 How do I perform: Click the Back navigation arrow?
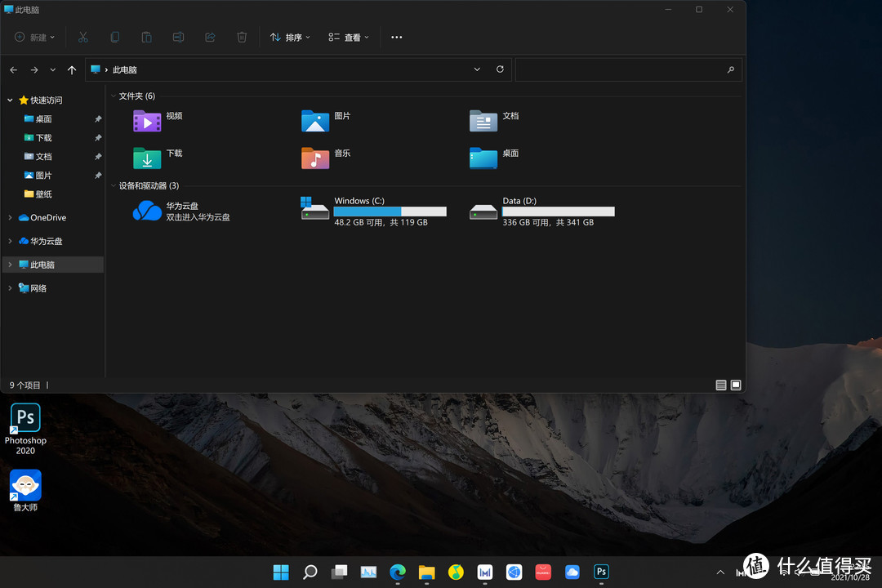14,69
